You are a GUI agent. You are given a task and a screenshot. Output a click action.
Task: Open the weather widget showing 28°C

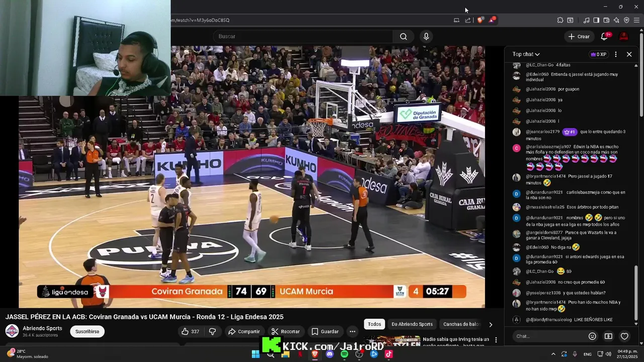(x=27, y=354)
